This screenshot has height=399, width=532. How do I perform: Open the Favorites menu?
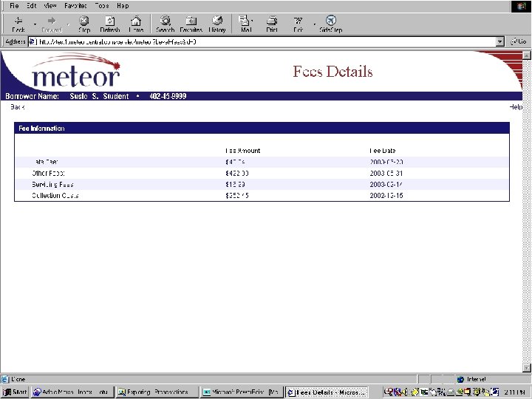click(x=75, y=6)
